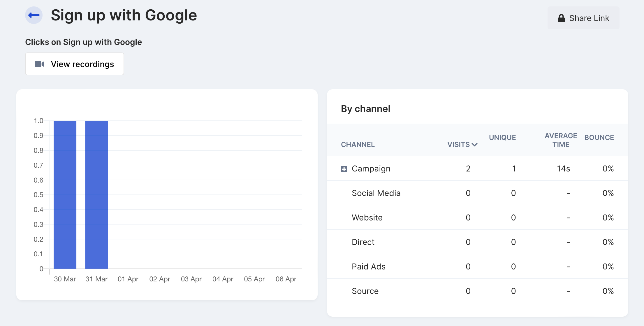Click the By channel section heading
The width and height of the screenshot is (644, 326).
[366, 108]
